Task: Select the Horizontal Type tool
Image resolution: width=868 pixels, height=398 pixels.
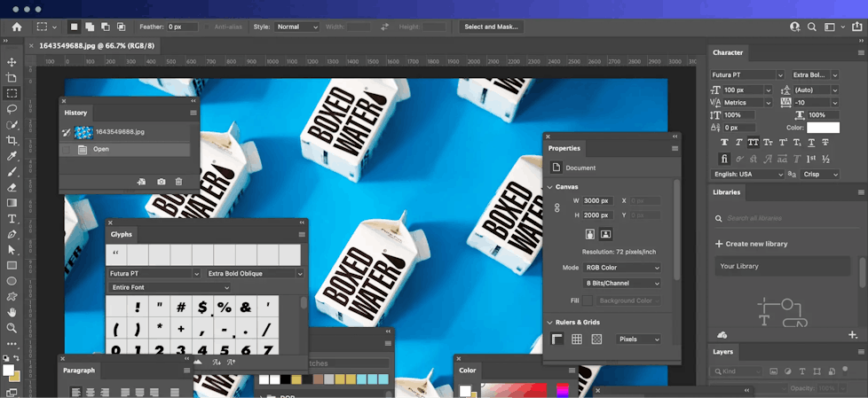Action: coord(12,219)
